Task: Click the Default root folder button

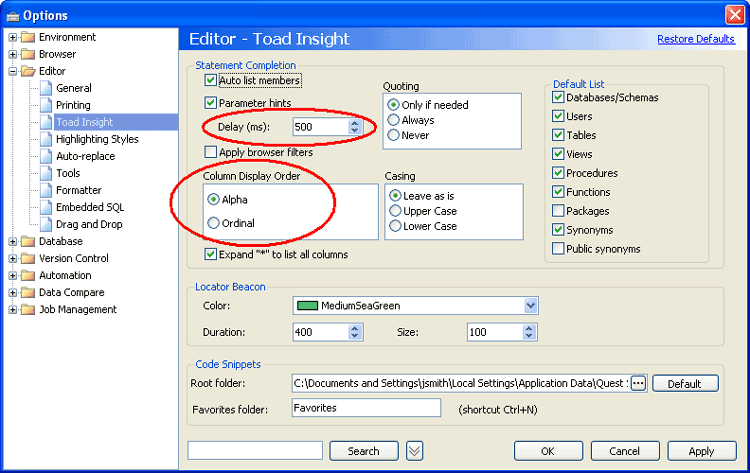Action: [685, 384]
